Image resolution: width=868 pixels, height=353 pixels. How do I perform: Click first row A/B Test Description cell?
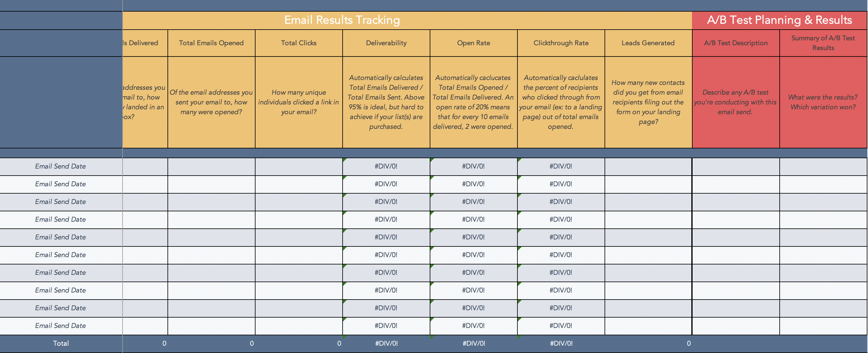pyautogui.click(x=736, y=166)
